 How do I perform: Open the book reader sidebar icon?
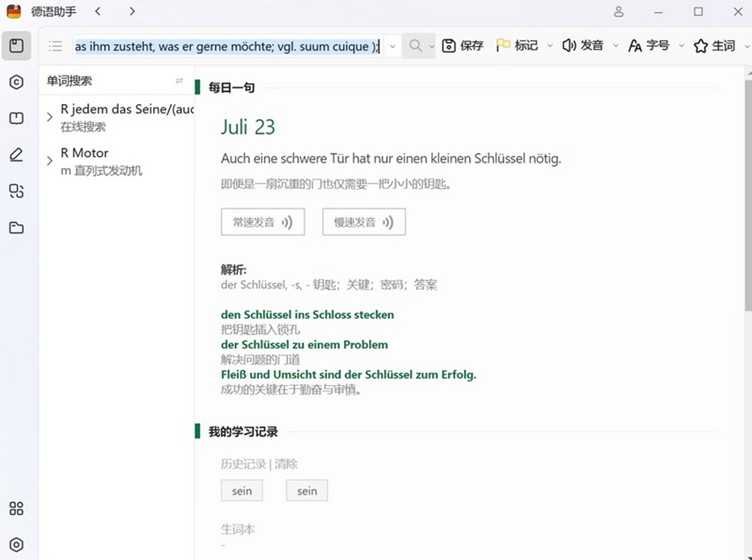pos(16,118)
